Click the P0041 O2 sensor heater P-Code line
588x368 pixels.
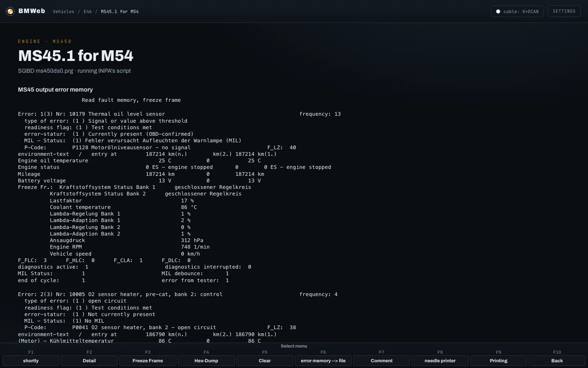click(120, 328)
